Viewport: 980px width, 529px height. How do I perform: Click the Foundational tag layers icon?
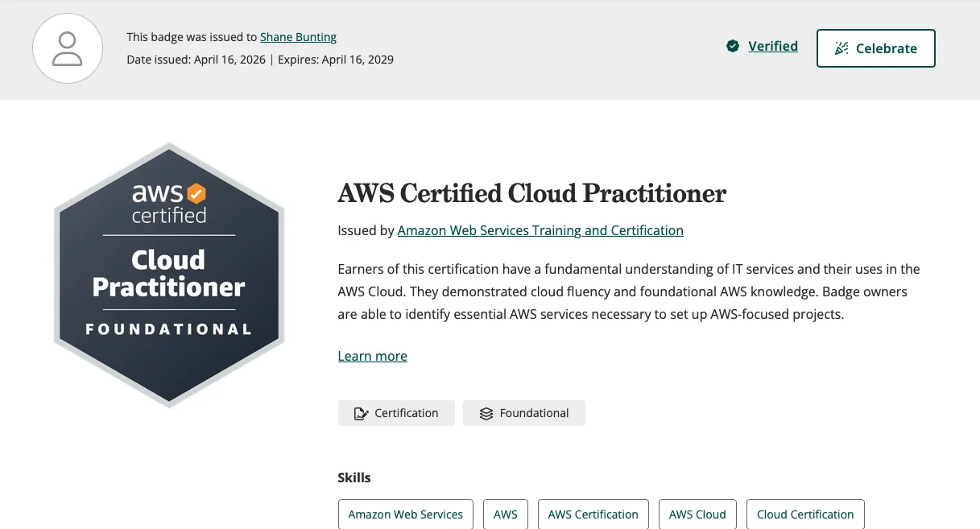point(486,414)
